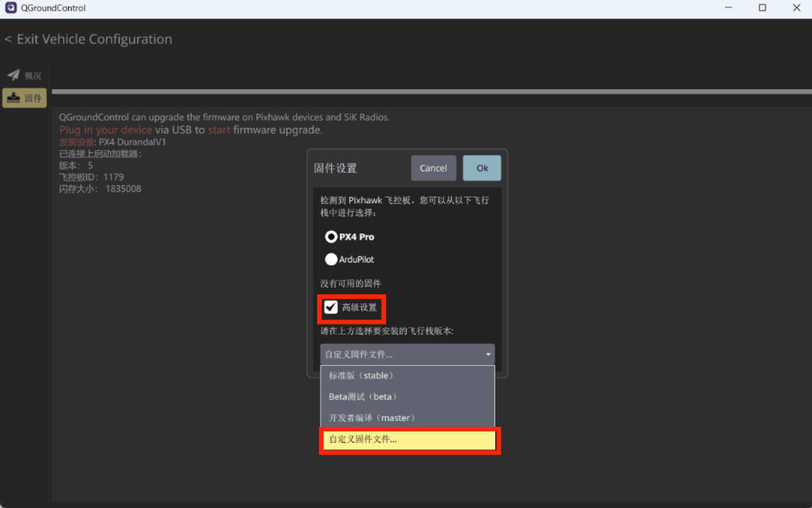This screenshot has width=812, height=508.
Task: Click the firmware chip icon beside 固件
Action: point(13,98)
